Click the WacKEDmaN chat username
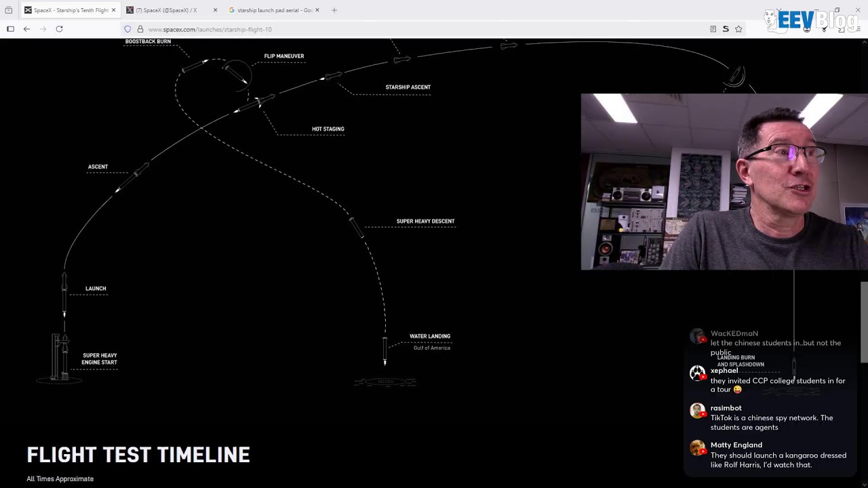 point(734,333)
